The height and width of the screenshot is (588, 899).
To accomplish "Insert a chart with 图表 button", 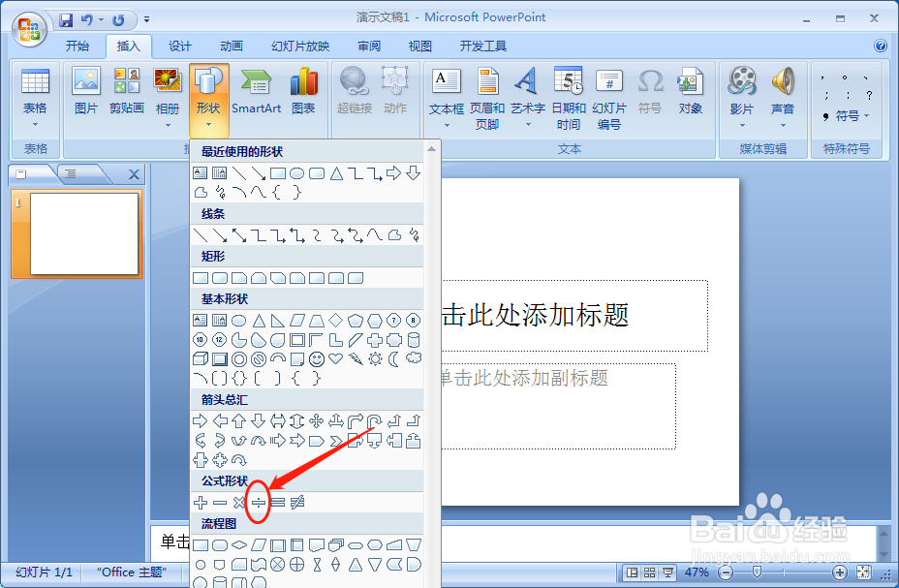I will [303, 92].
